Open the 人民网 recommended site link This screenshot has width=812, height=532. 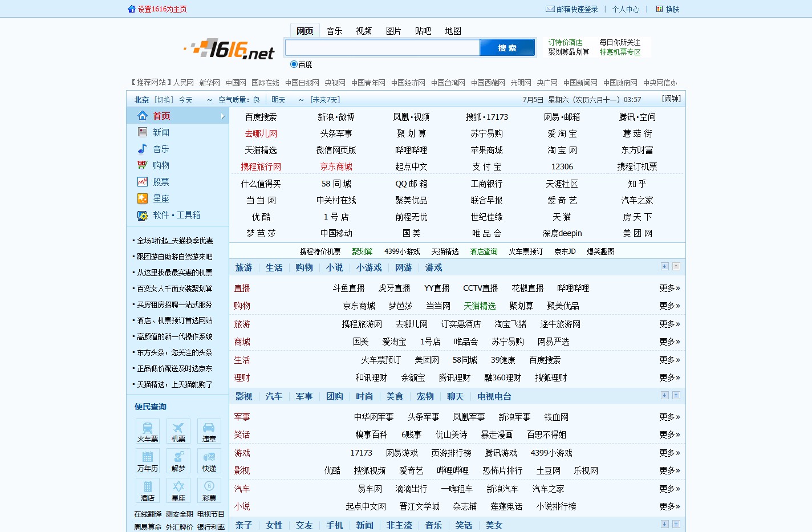(184, 83)
